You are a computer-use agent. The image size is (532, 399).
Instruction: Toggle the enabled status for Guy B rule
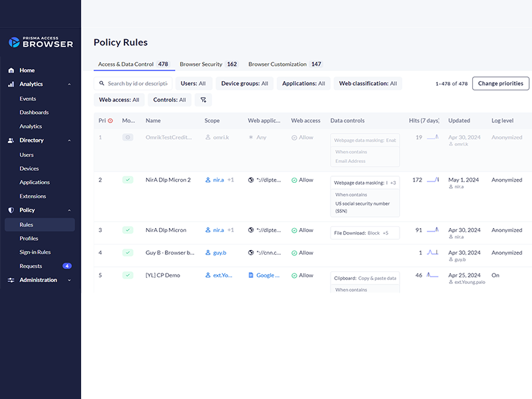pos(128,253)
